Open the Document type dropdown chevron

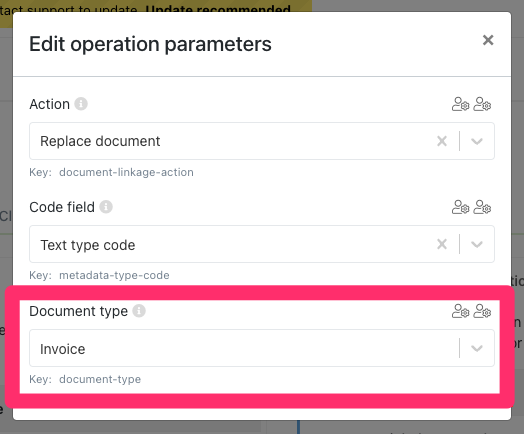tap(477, 348)
